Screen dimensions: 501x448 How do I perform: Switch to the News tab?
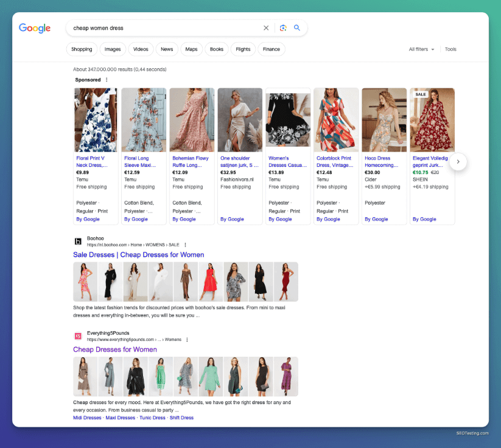tap(167, 49)
